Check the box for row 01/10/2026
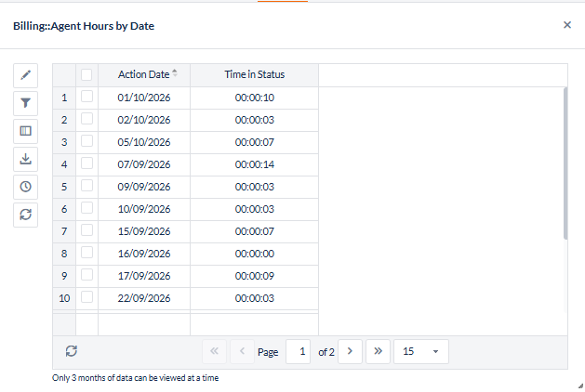 click(86, 97)
